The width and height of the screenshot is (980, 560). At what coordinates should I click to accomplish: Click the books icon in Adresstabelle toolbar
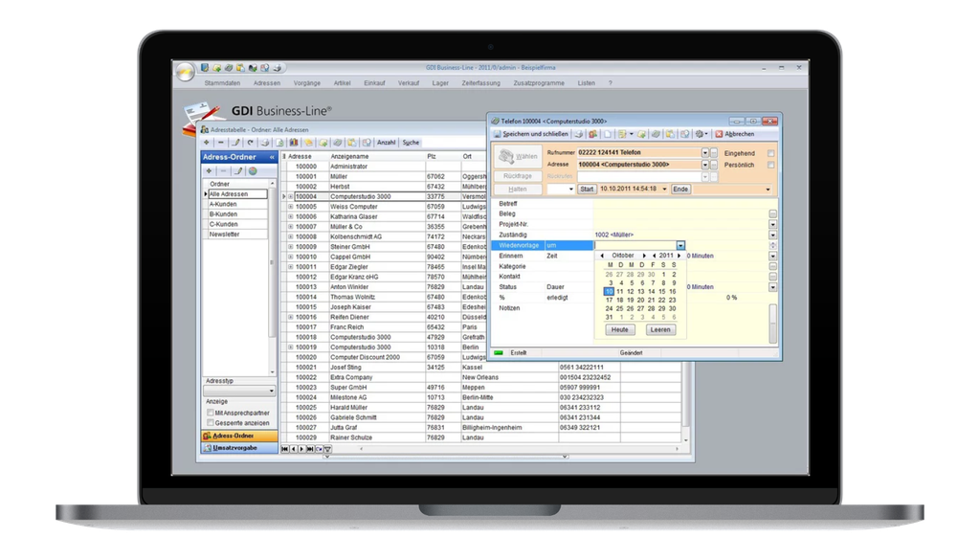[x=294, y=143]
